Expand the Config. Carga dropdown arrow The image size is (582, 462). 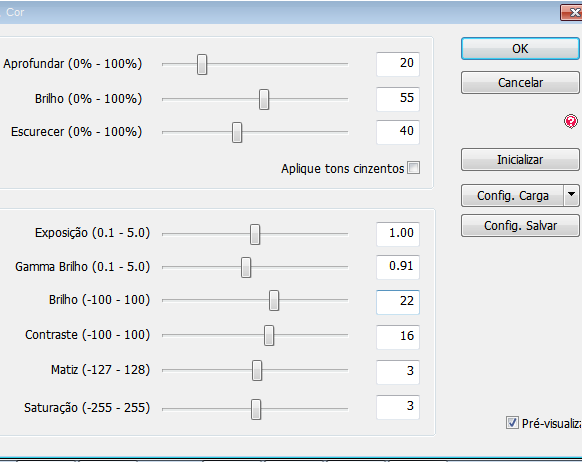click(571, 195)
